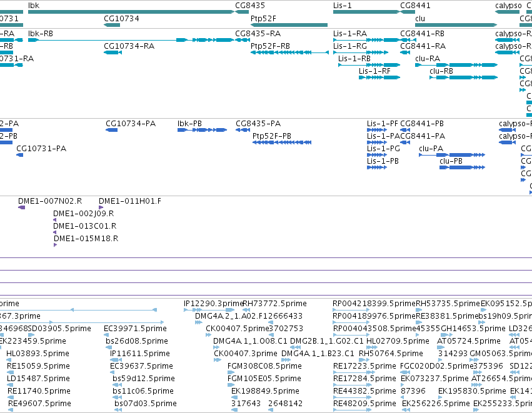Viewport: 532px width, 413px height.
Task: Select the EC39971.5prime EST label
Action: coord(136,329)
